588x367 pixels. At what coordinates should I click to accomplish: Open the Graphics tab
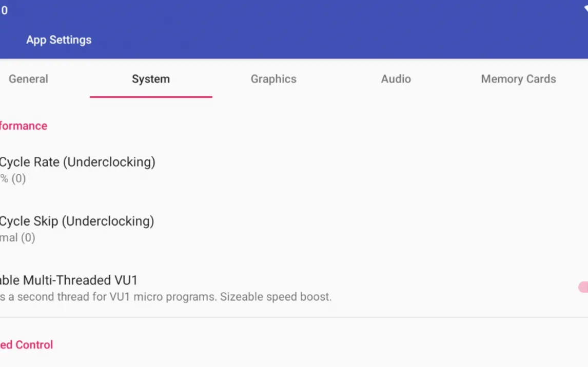coord(273,79)
